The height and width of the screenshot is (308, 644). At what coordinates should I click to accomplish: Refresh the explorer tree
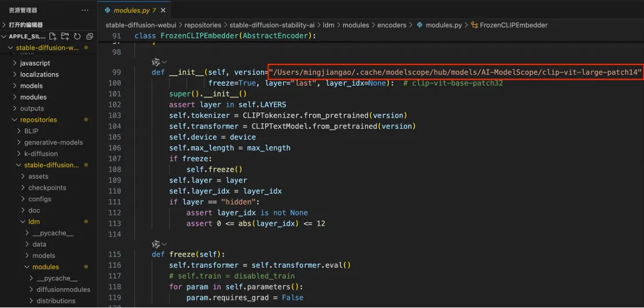pos(77,37)
